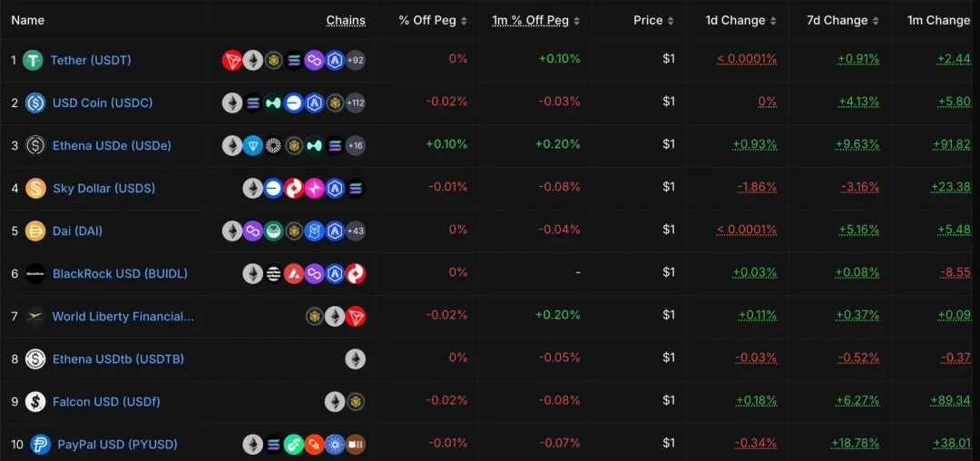Expand the +92 chains badge for Tether

pos(356,61)
